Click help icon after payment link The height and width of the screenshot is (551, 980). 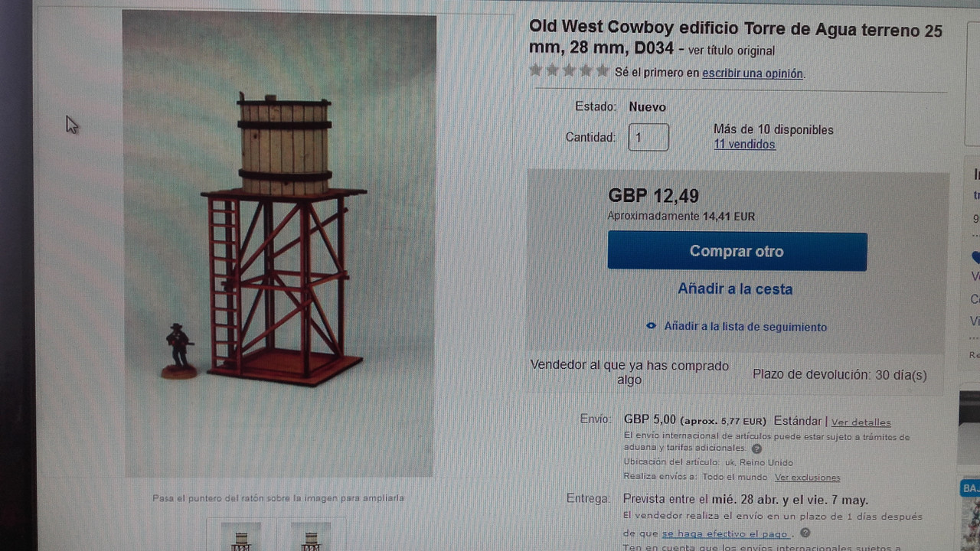(x=805, y=533)
